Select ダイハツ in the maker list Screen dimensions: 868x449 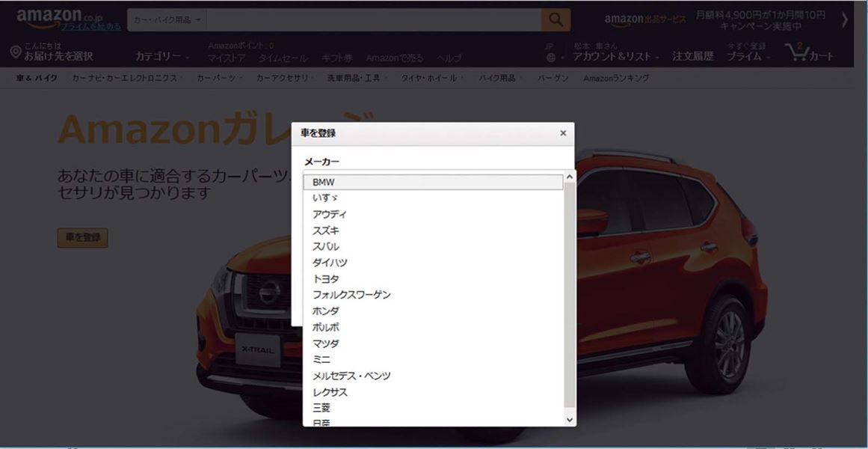[x=433, y=262]
